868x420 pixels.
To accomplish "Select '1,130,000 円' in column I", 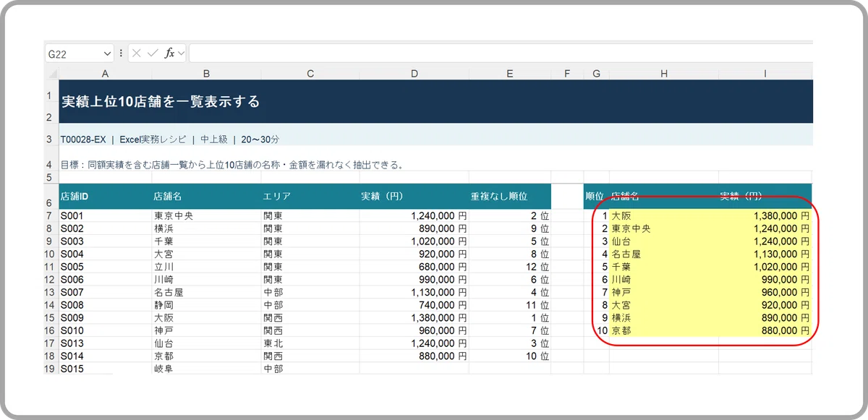I will tap(765, 254).
